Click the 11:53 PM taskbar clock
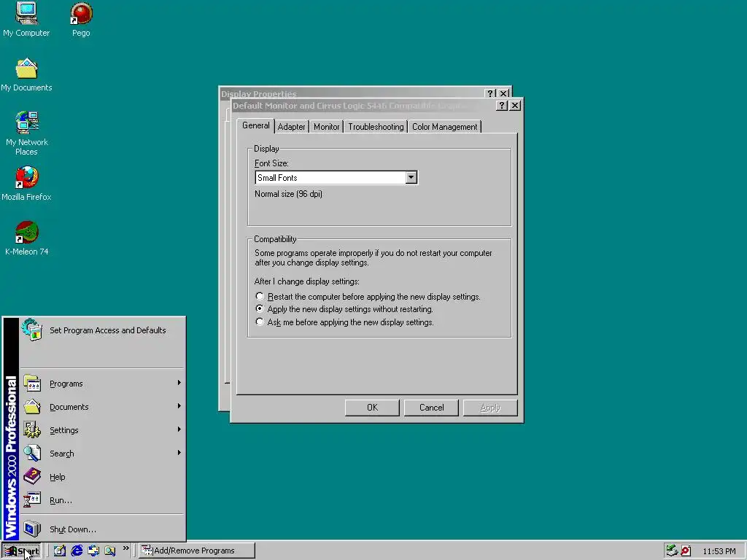This screenshot has height=560, width=747. (719, 551)
